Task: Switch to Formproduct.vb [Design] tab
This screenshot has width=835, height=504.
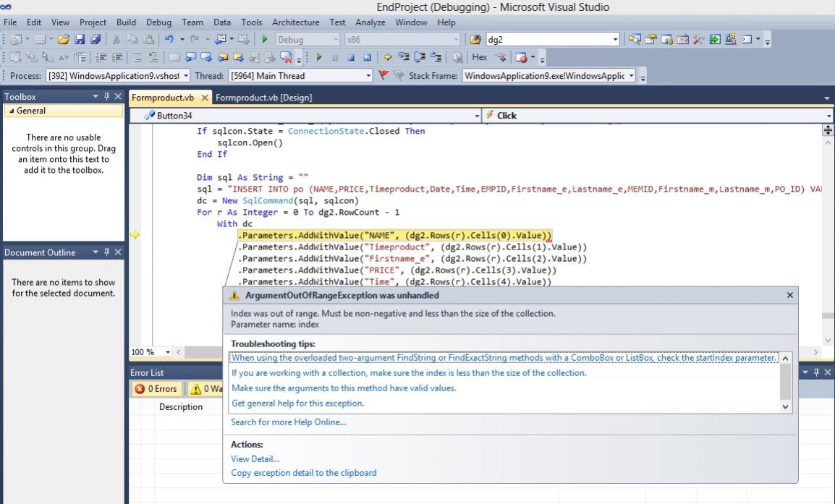Action: click(263, 98)
